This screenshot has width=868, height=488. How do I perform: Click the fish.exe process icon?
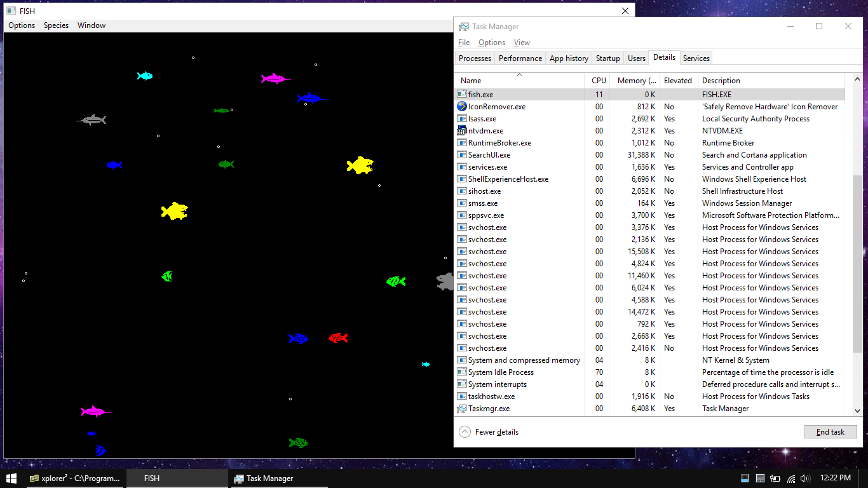[x=462, y=94]
